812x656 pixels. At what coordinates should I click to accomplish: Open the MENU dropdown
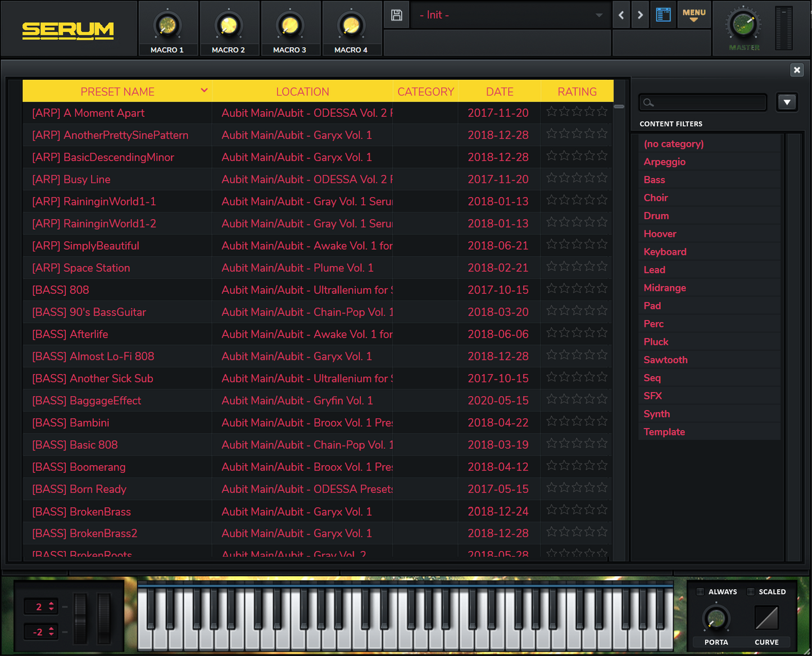(694, 15)
